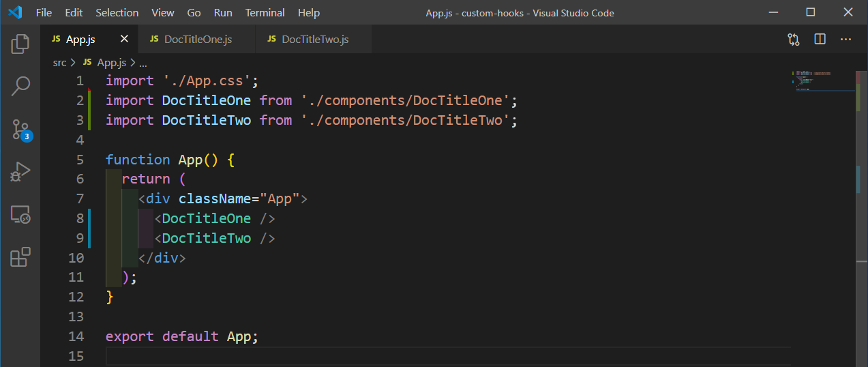Open the Selection menu
868x367 pixels.
117,12
